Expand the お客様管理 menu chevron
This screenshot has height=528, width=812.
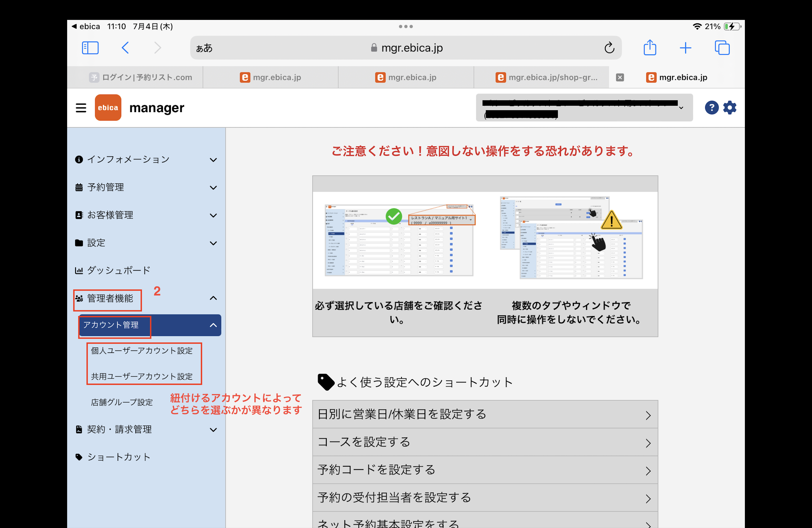pos(213,215)
